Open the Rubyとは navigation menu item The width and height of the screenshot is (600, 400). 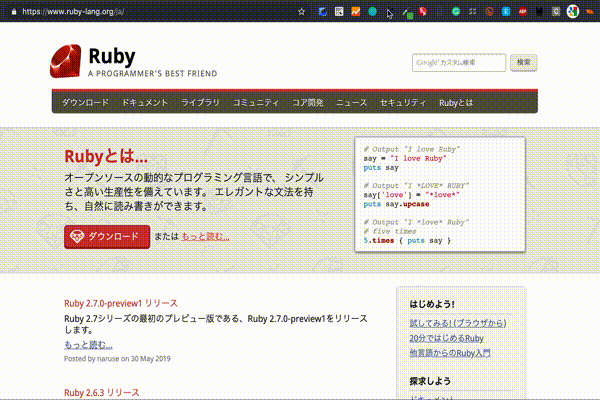(456, 103)
